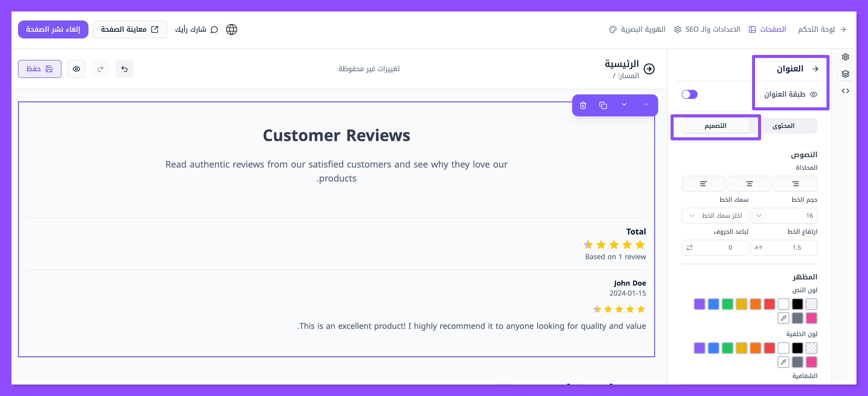Click the redo arrow in editor toolbar
This screenshot has height=396, width=868.
tap(100, 69)
